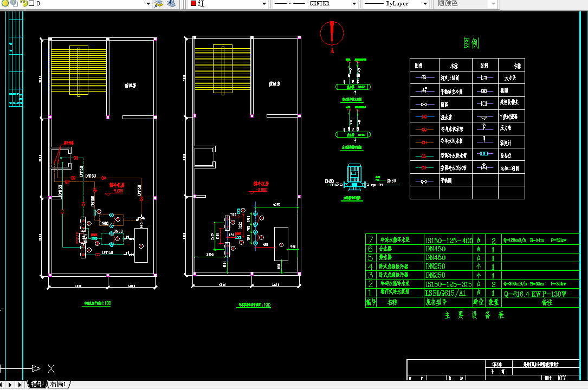
Task: Click the 图例 legend title text
Action: 471,43
